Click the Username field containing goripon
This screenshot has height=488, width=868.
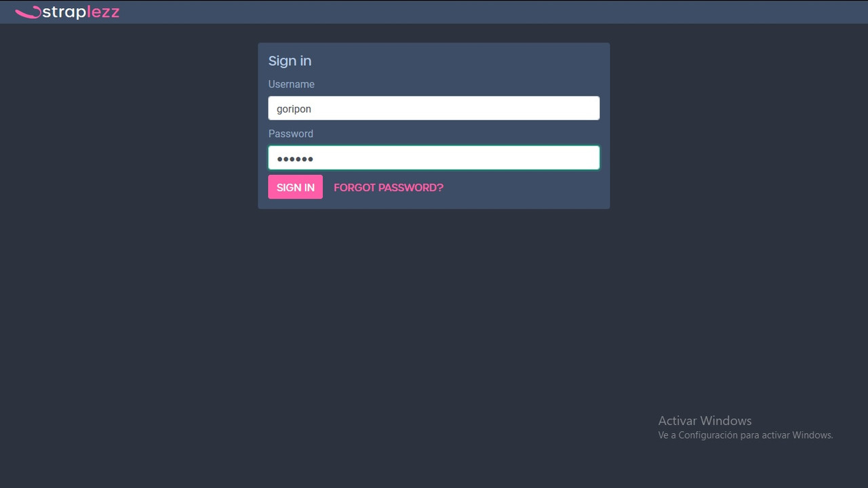pyautogui.click(x=434, y=108)
